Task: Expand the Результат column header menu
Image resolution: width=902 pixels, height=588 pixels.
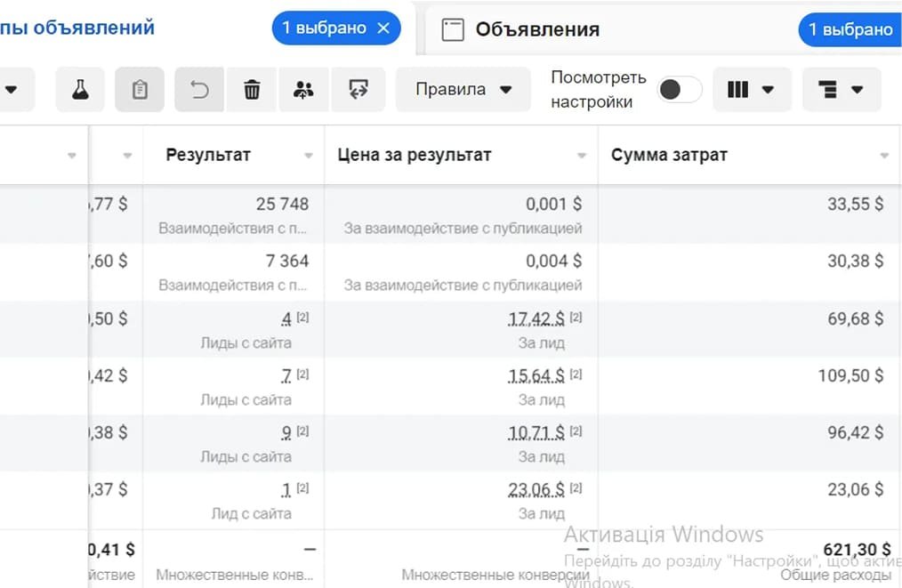Action: (x=309, y=156)
